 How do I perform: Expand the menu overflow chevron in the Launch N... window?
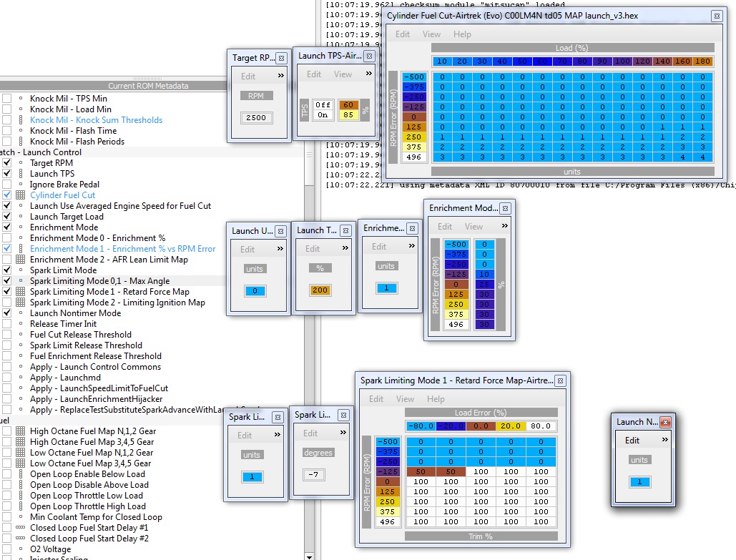(664, 440)
